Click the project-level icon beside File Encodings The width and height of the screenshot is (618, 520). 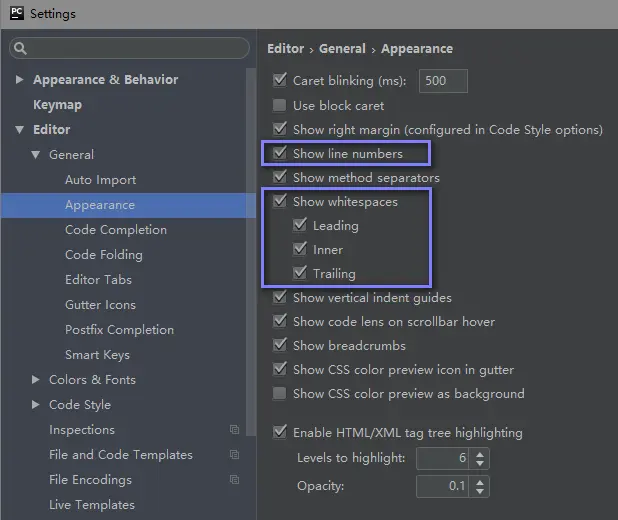235,479
